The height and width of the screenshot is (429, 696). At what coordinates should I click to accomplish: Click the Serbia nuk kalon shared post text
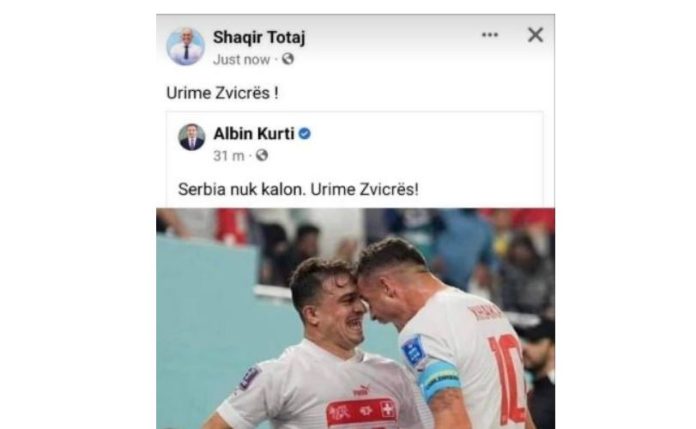tap(298, 189)
